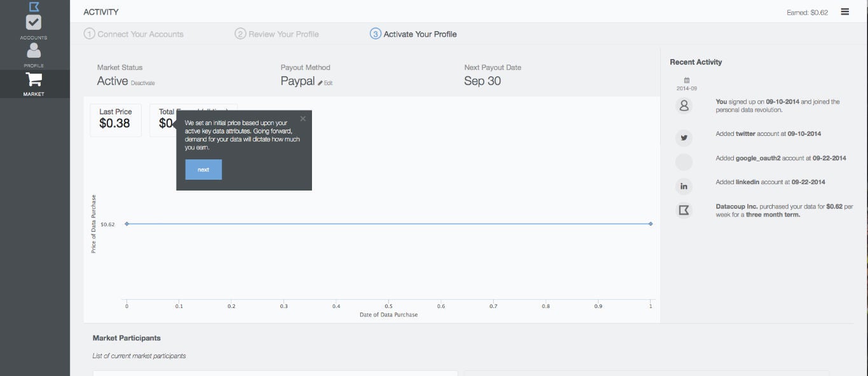The height and width of the screenshot is (376, 868).
Task: Close the price tooltip popup
Action: (x=302, y=118)
